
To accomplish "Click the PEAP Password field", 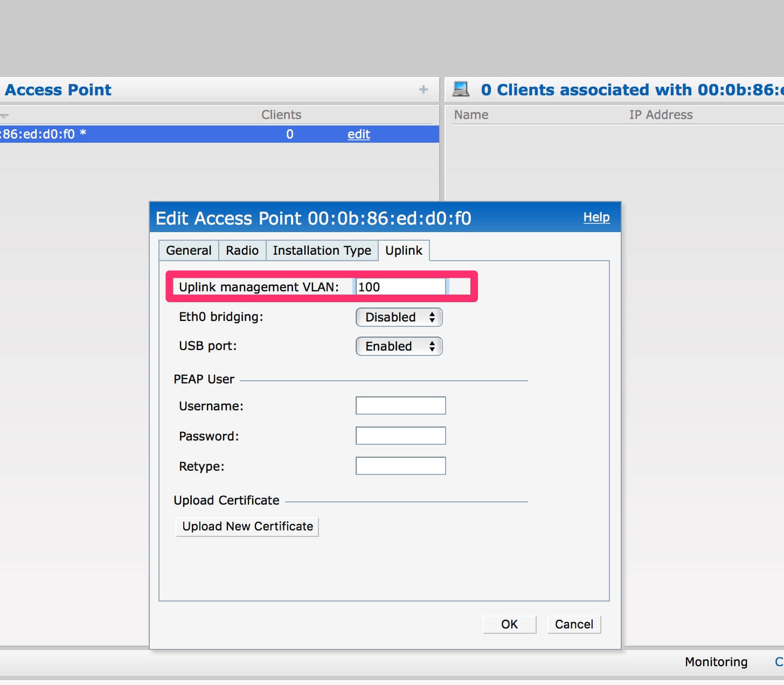I will point(400,435).
